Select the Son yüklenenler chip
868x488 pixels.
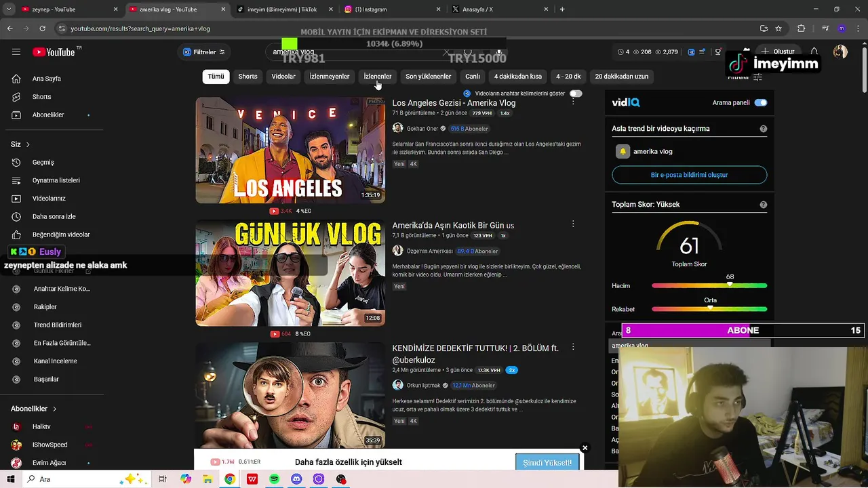tap(428, 77)
